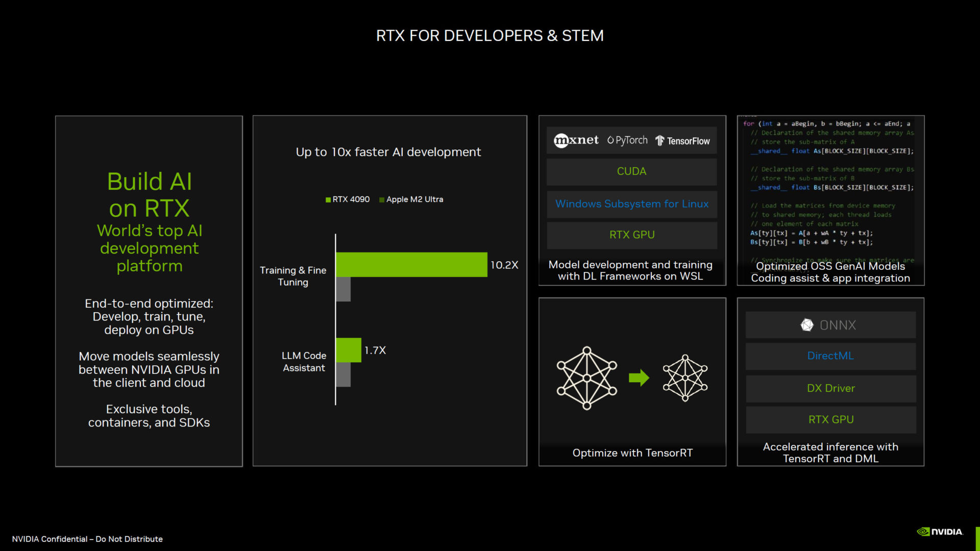Click the green arrow between networks
Image resolution: width=980 pixels, height=551 pixels.
pos(639,378)
